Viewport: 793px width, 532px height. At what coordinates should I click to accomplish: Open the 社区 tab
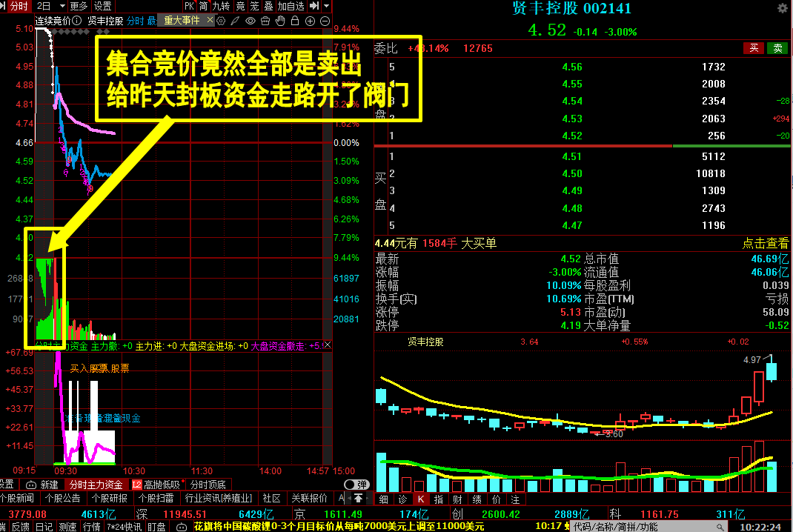(271, 498)
